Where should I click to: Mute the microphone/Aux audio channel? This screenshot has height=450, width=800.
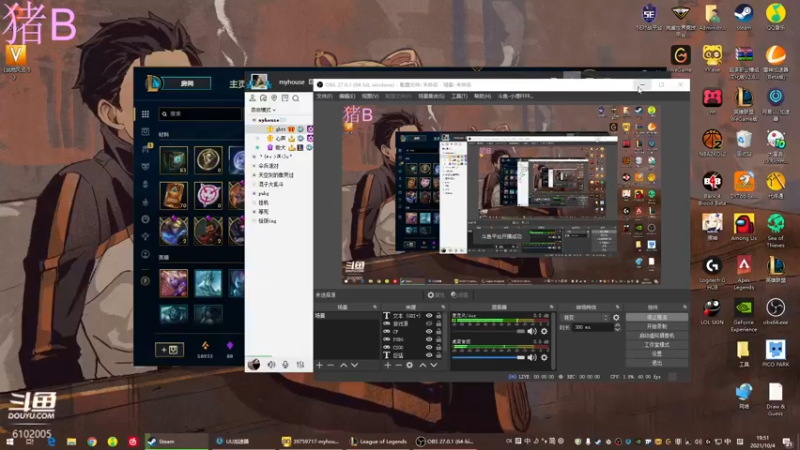coord(532,332)
